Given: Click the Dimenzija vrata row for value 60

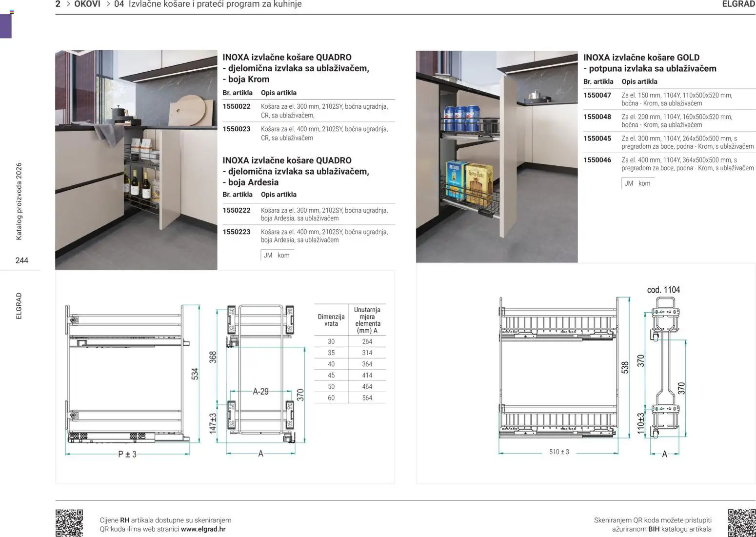Looking at the screenshot, I should 331,398.
